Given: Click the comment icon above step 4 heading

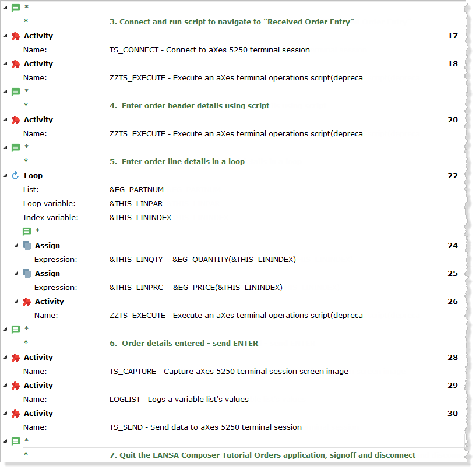Looking at the screenshot, I should pos(16,91).
